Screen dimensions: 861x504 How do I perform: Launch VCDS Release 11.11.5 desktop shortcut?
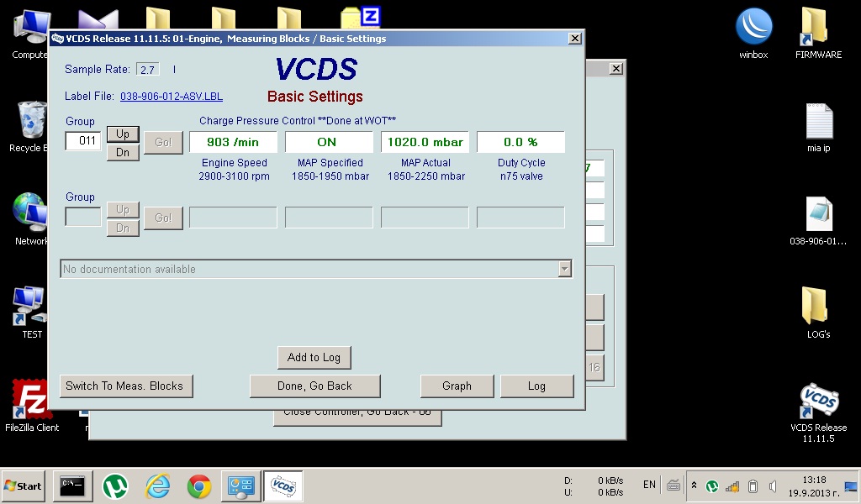(818, 402)
